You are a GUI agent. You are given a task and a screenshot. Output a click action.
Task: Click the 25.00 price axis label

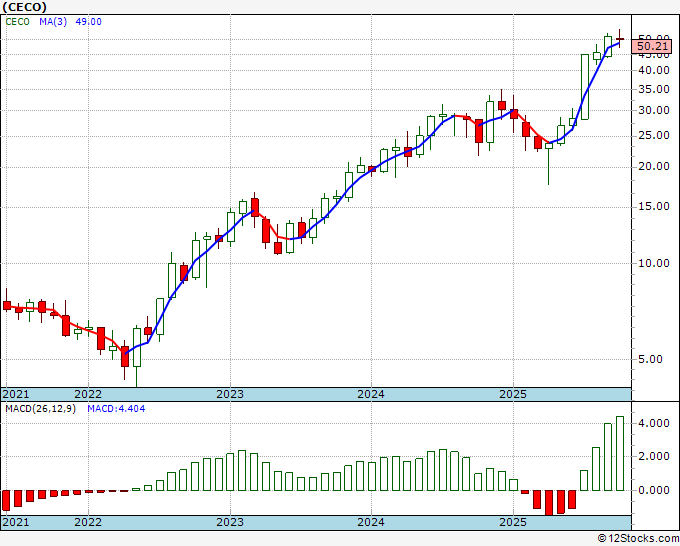coord(654,136)
